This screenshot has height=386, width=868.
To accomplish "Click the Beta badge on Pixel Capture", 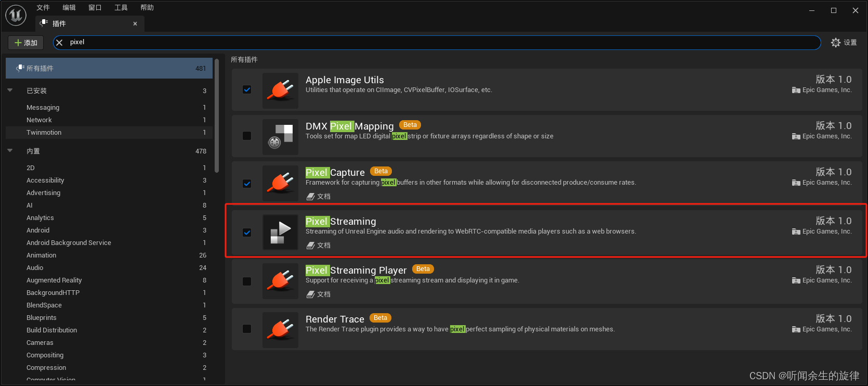I will pos(381,171).
